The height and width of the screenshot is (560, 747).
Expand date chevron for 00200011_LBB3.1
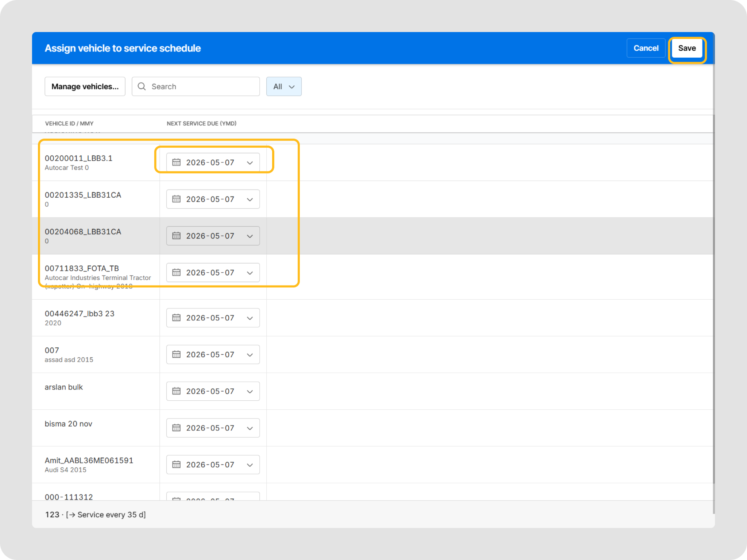[x=250, y=163]
